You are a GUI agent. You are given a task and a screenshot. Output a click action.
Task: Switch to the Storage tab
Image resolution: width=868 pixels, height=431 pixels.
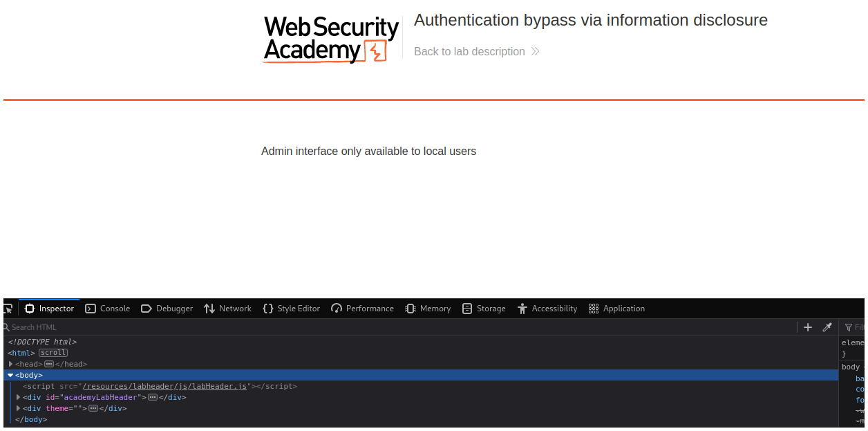pyautogui.click(x=484, y=309)
